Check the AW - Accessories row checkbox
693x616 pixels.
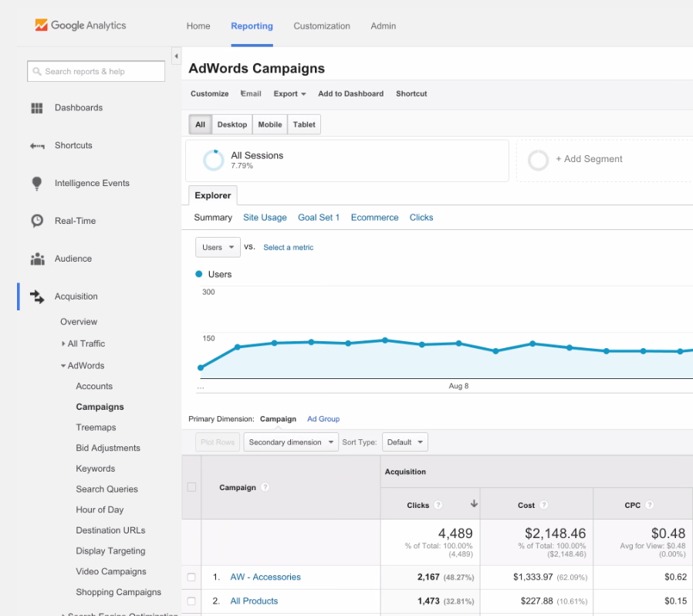point(191,577)
